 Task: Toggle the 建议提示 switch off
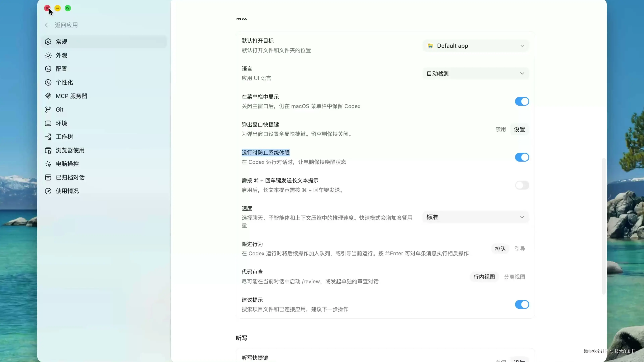pyautogui.click(x=522, y=305)
